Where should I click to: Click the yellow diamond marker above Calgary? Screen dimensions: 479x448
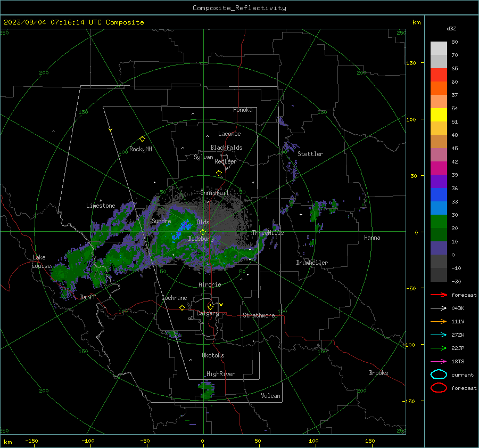coord(210,307)
